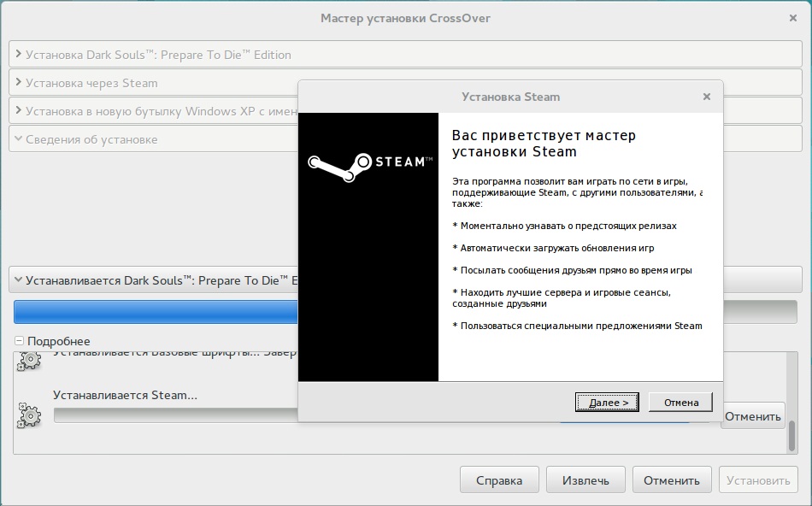This screenshot has height=506, width=812.
Task: Toggle the Подробнее details box
Action: tap(19, 341)
